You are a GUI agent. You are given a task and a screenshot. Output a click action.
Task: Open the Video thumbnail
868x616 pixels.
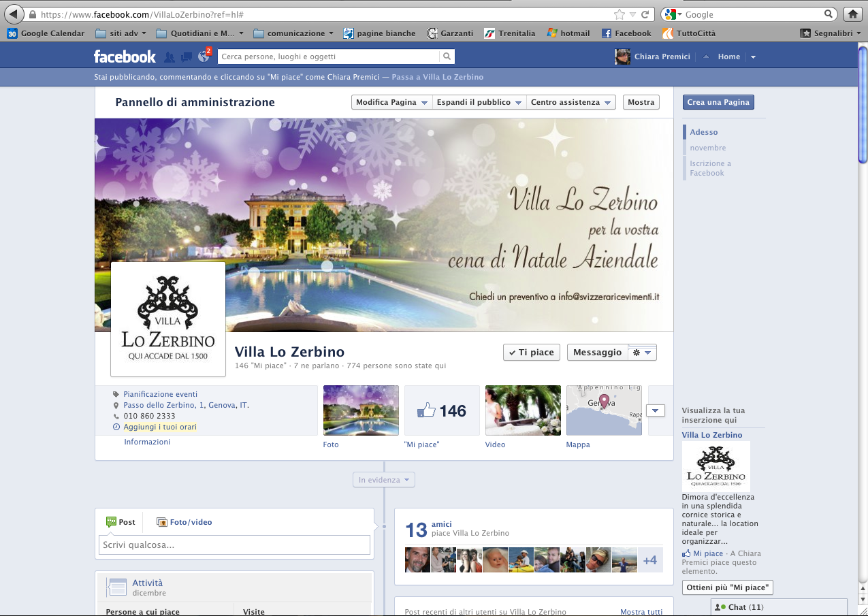coord(523,410)
